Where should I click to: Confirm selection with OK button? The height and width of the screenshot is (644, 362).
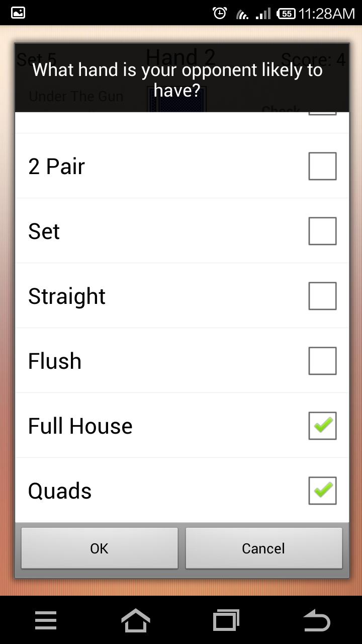pyautogui.click(x=100, y=548)
